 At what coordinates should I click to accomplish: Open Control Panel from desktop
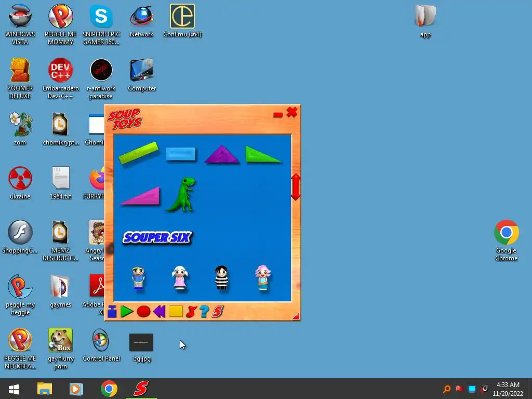[101, 345]
